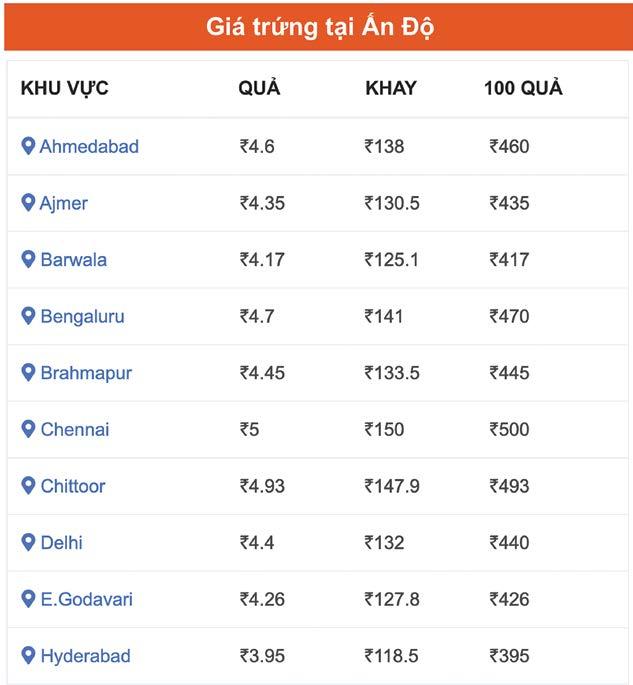Image resolution: width=633 pixels, height=685 pixels.
Task: Select the location pin beside Chennai
Action: 28,429
